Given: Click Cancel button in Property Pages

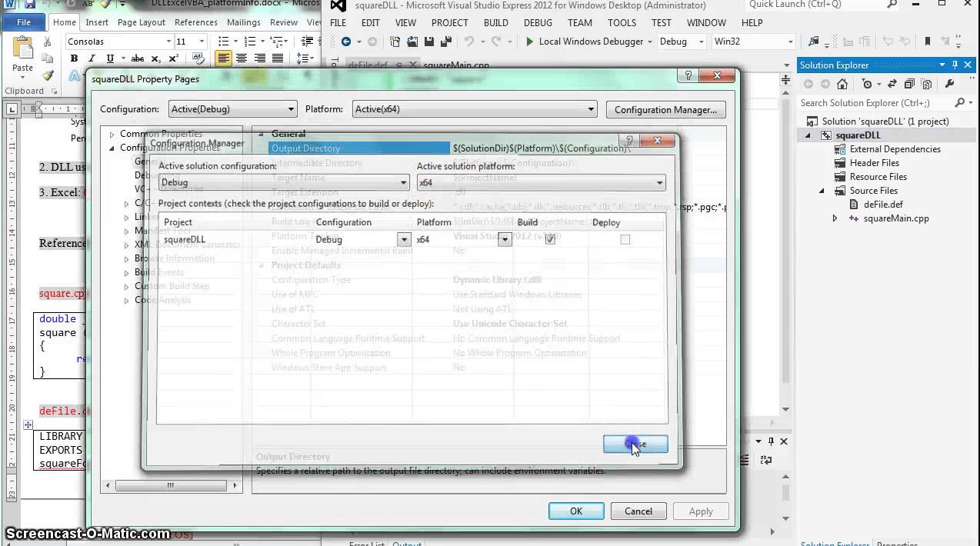Looking at the screenshot, I should pyautogui.click(x=638, y=511).
